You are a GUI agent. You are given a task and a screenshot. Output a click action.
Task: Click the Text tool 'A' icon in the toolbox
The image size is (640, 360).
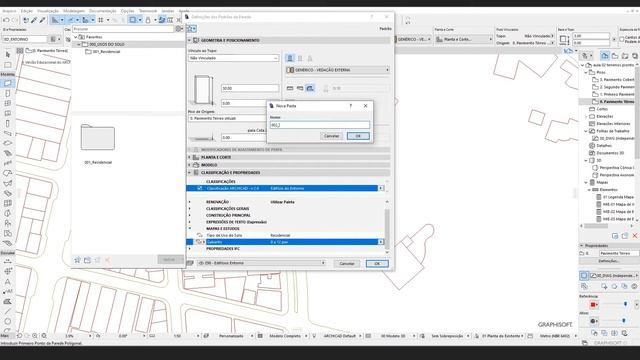[8, 282]
